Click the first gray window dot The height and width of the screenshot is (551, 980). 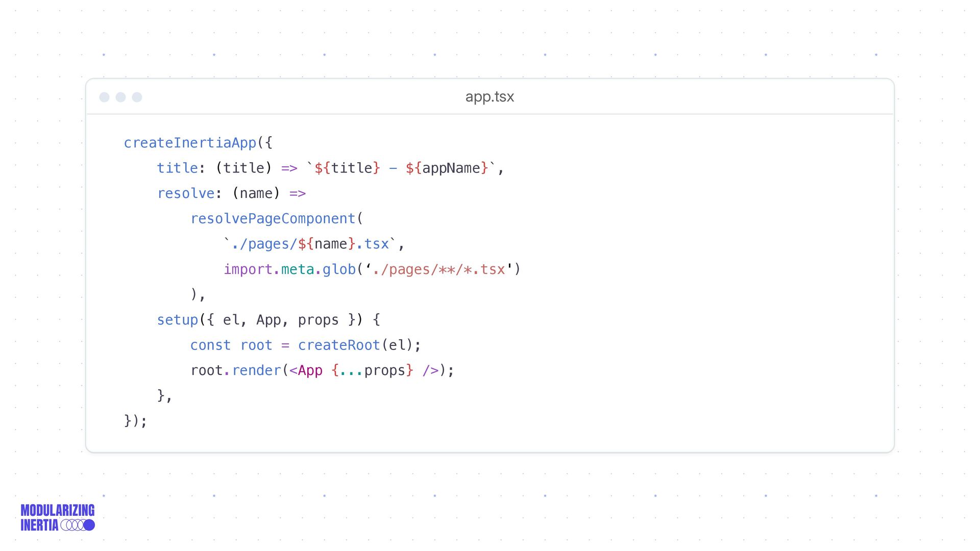point(104,97)
